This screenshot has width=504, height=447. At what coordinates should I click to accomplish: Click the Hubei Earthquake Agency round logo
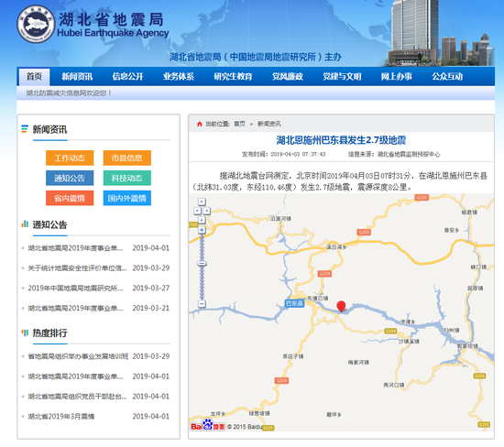click(x=36, y=24)
